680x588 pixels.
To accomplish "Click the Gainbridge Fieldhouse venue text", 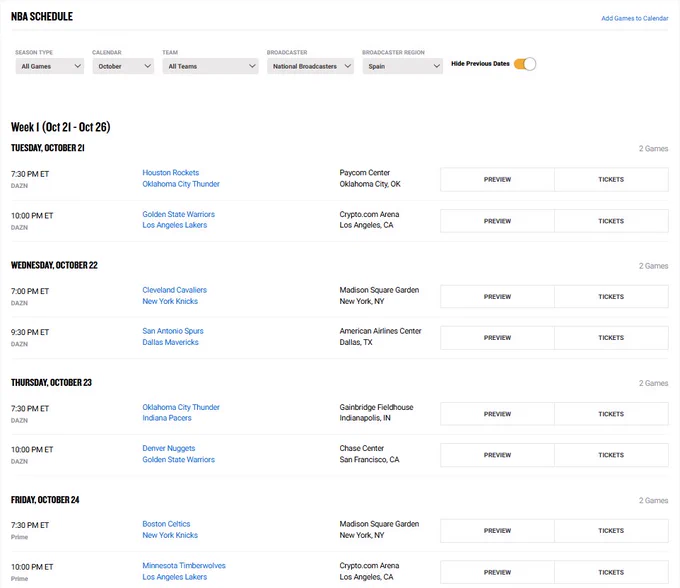I will coord(376,407).
